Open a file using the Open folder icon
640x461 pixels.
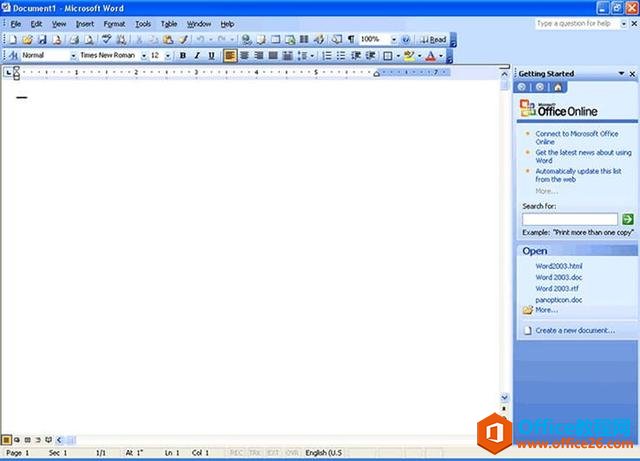[x=27, y=40]
